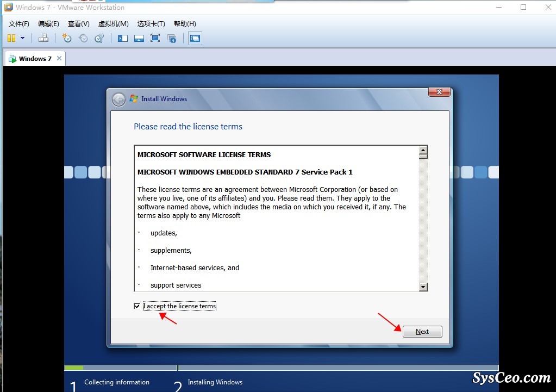Screen dimensions: 556x392
Task: Click the Unity mode icon with the info badge
Action: [172, 38]
